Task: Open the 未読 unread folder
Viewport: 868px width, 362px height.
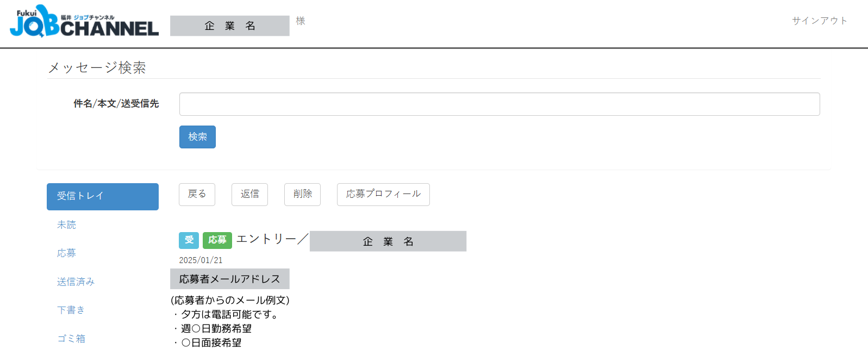Action: coord(66,225)
